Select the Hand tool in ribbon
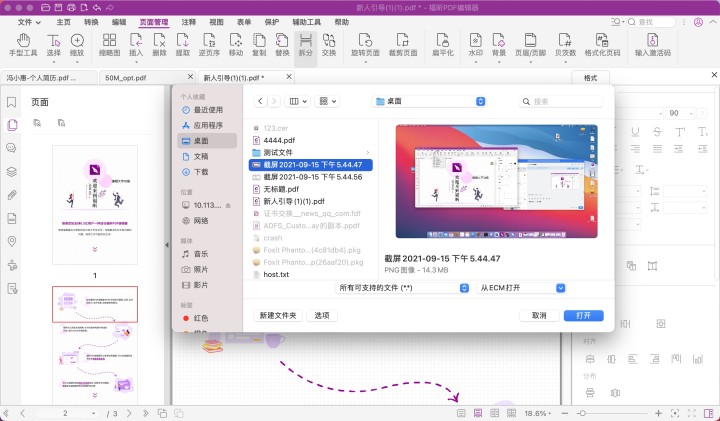The image size is (720, 421). (x=22, y=45)
